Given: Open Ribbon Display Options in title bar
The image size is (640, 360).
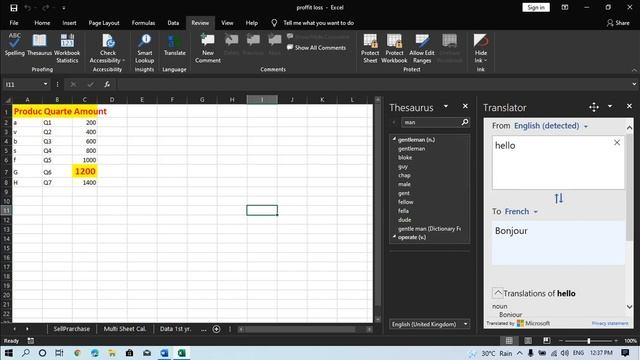Looking at the screenshot, I should pos(564,7).
